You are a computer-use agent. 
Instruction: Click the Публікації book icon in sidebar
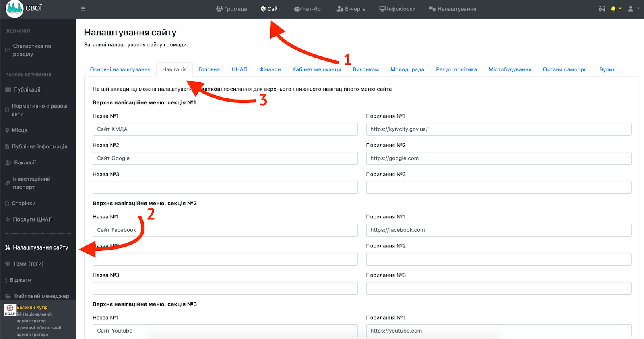(x=8, y=89)
